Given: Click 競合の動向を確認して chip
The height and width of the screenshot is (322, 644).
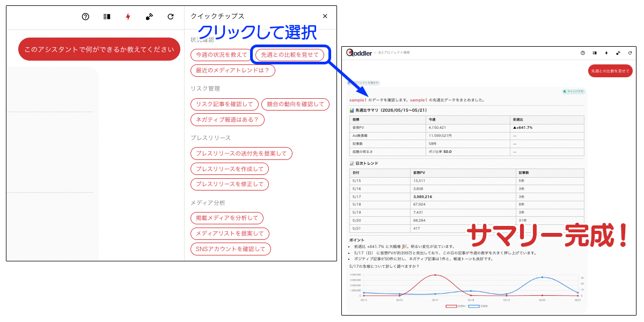Looking at the screenshot, I should tap(296, 104).
